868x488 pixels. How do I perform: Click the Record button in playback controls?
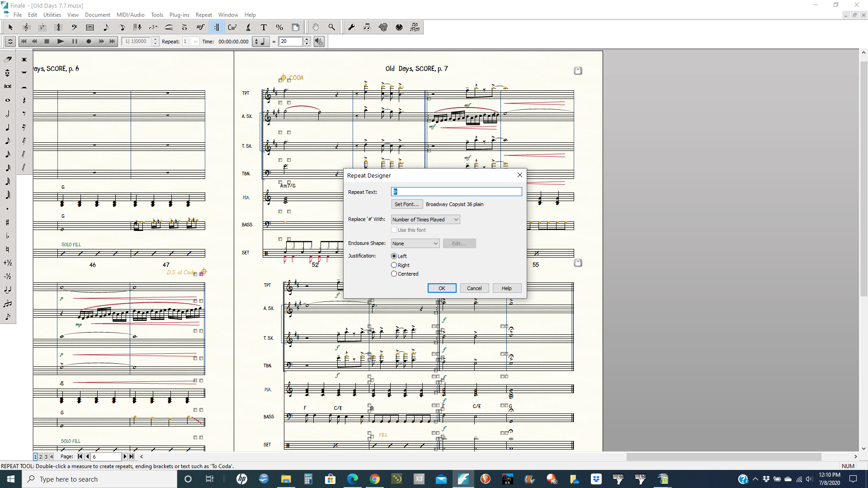click(89, 42)
